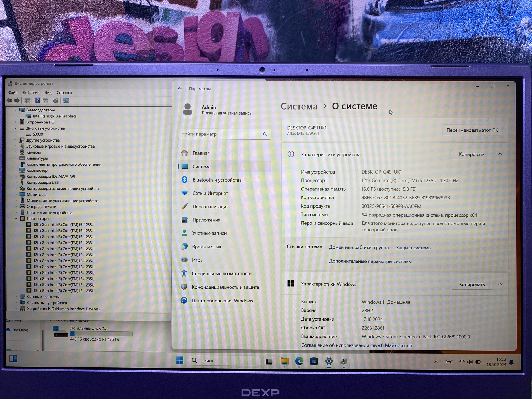Screen dimensions: 532x399
Task: Click the update driver toolbar icon
Action: (x=56, y=101)
